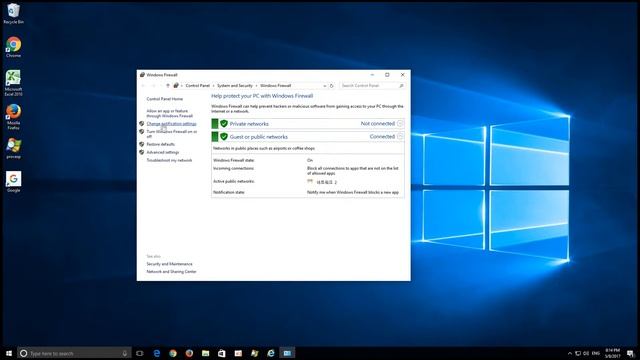Launch Microsoft Edge from the taskbar
This screenshot has width=640, height=360.
[157, 353]
